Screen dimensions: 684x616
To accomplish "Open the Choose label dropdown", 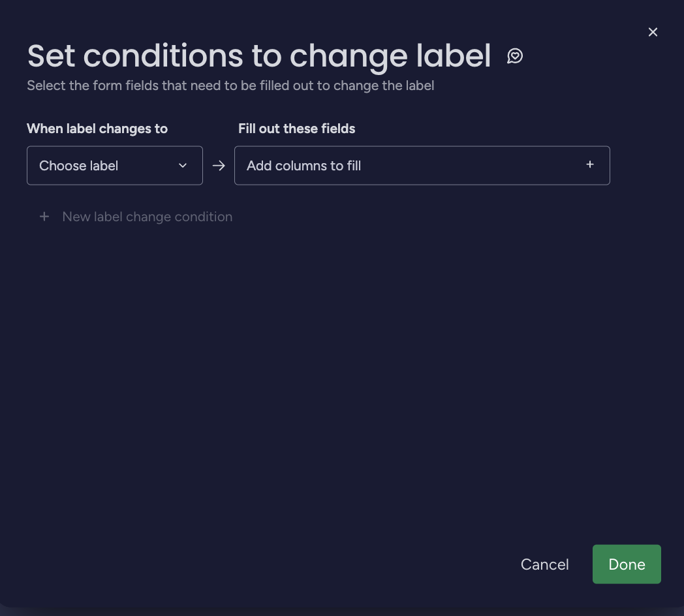I will (x=115, y=166).
